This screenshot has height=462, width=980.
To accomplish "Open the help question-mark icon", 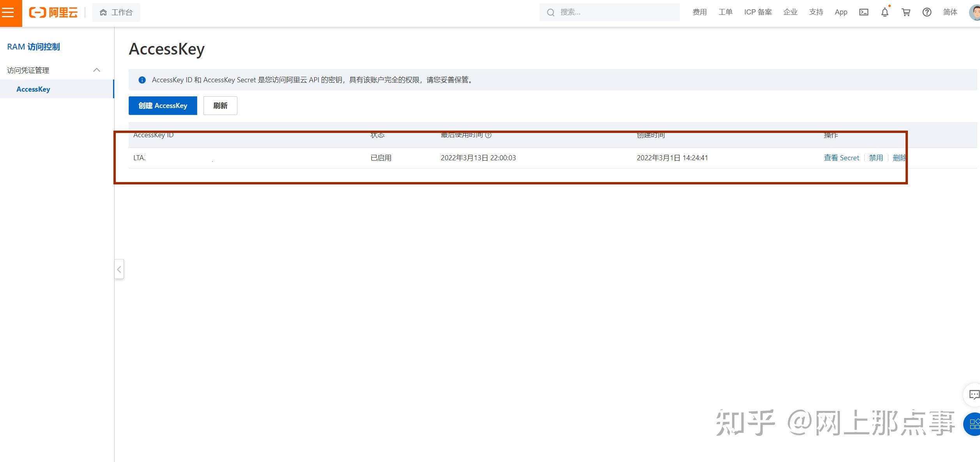I will coord(927,12).
